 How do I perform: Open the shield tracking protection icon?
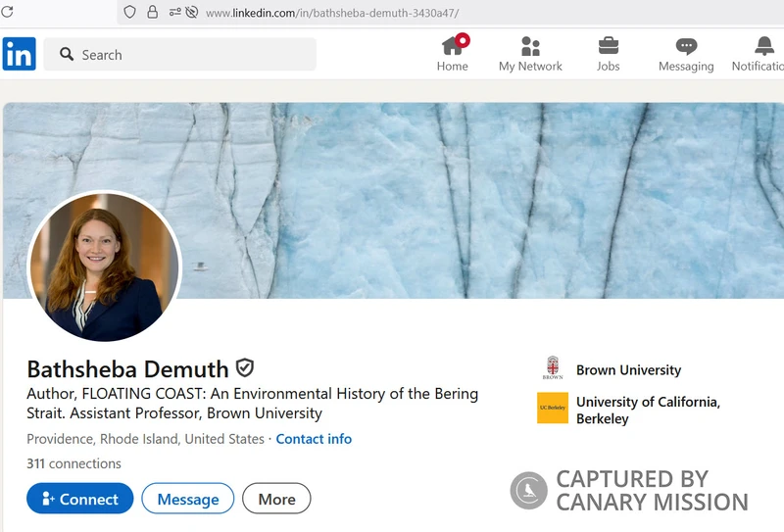(x=129, y=12)
